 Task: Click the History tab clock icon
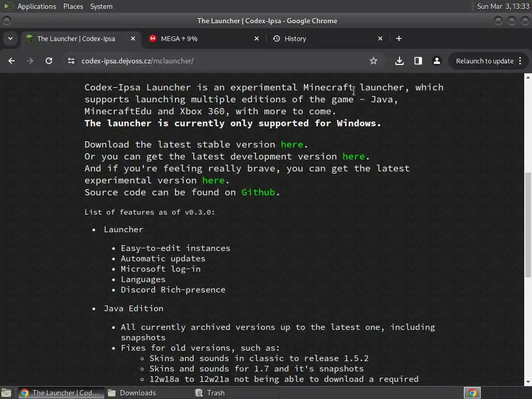(276, 38)
